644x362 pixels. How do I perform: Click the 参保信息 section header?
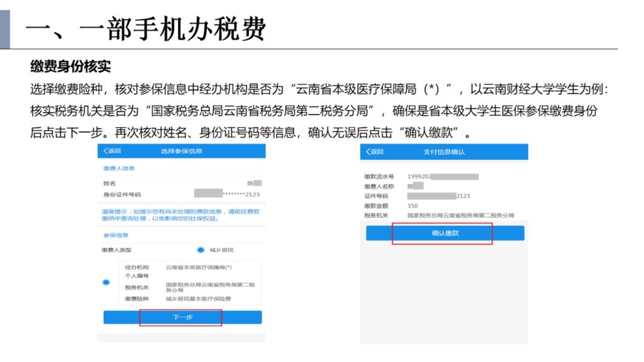(115, 235)
